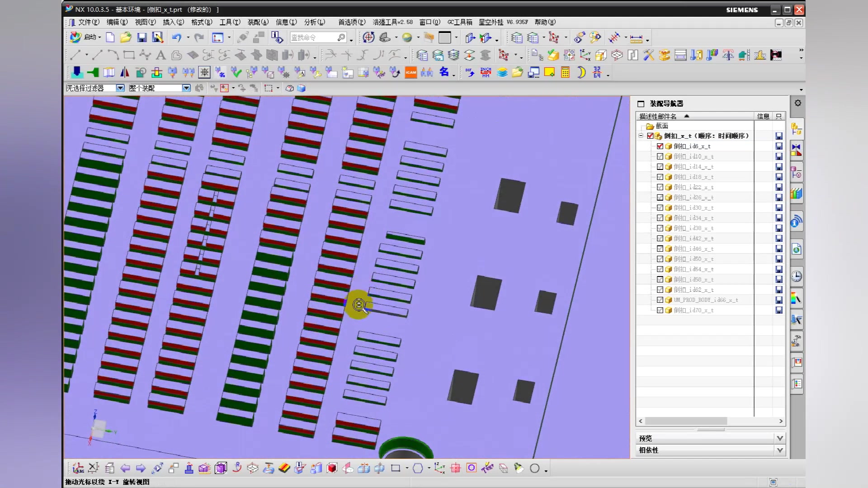Expand the 预览 preview panel

tap(779, 438)
